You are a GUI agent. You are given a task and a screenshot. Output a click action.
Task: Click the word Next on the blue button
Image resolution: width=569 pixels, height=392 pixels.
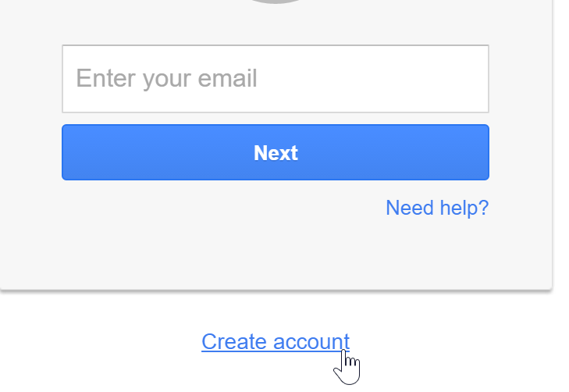pos(276,153)
